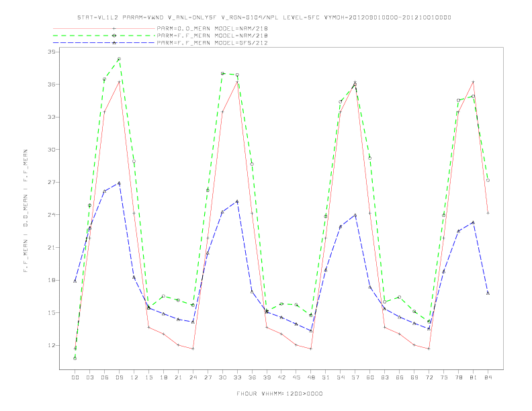
Task: Click y-axis tick value 24
Action: pyautogui.click(x=51, y=215)
